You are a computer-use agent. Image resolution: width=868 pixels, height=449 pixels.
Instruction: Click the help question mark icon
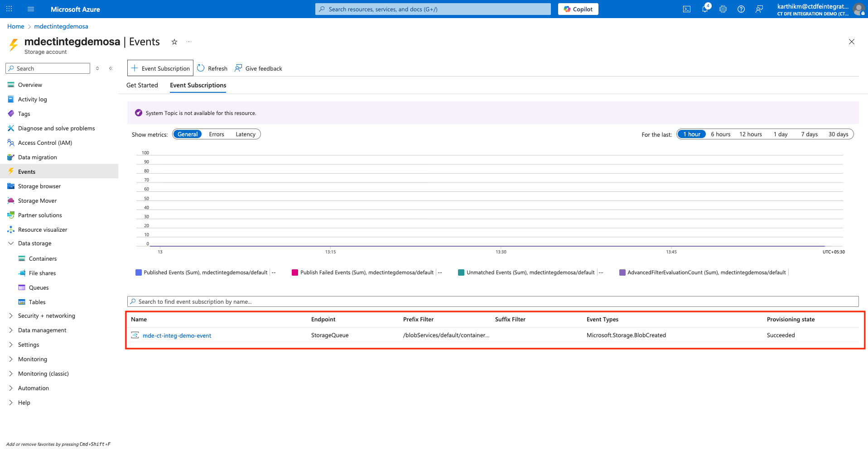741,9
